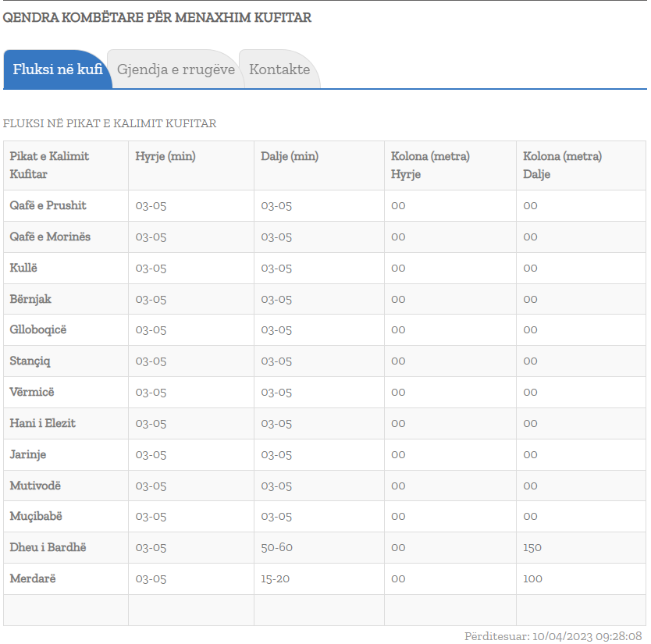Click the Mutivodë border crossing name
Screen dimensions: 651x644
coord(35,486)
